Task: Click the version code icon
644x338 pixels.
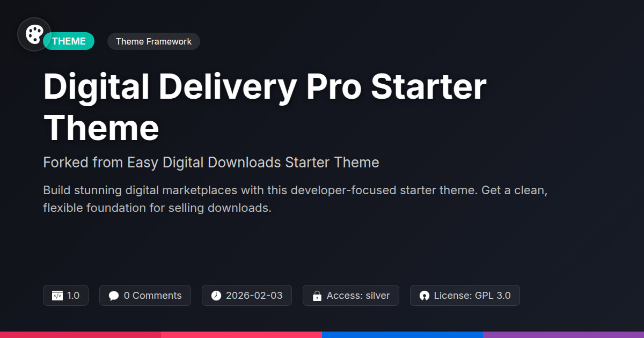Action: click(57, 296)
